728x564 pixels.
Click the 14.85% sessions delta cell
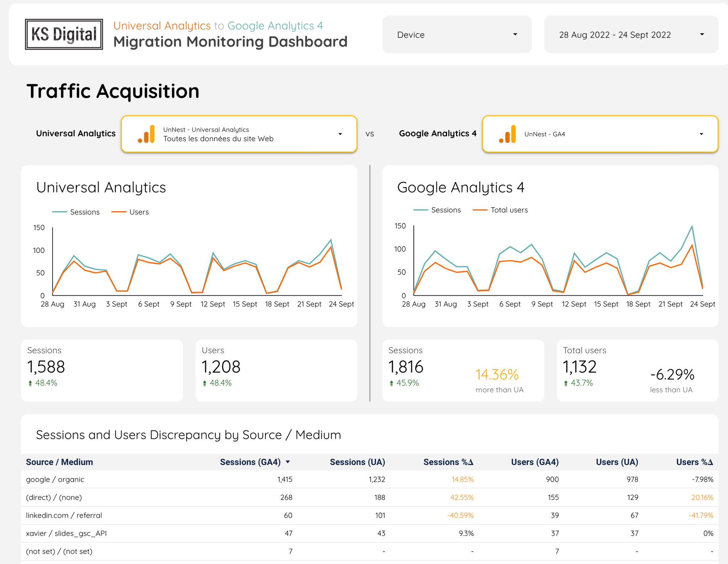pos(462,479)
